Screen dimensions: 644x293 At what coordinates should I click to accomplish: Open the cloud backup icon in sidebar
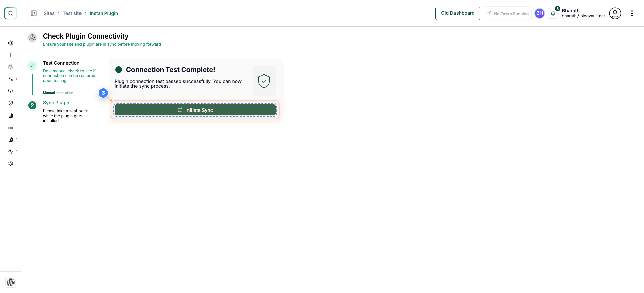(x=11, y=91)
